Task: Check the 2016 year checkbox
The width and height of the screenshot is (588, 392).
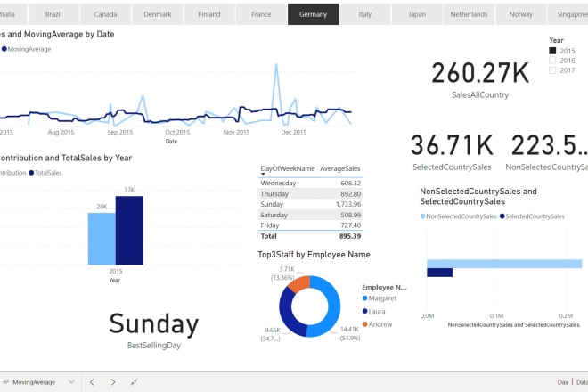Action: [x=552, y=61]
